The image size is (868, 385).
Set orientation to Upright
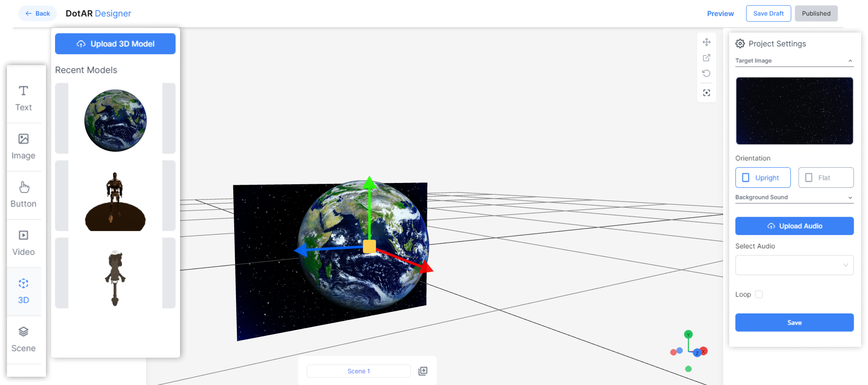(763, 178)
